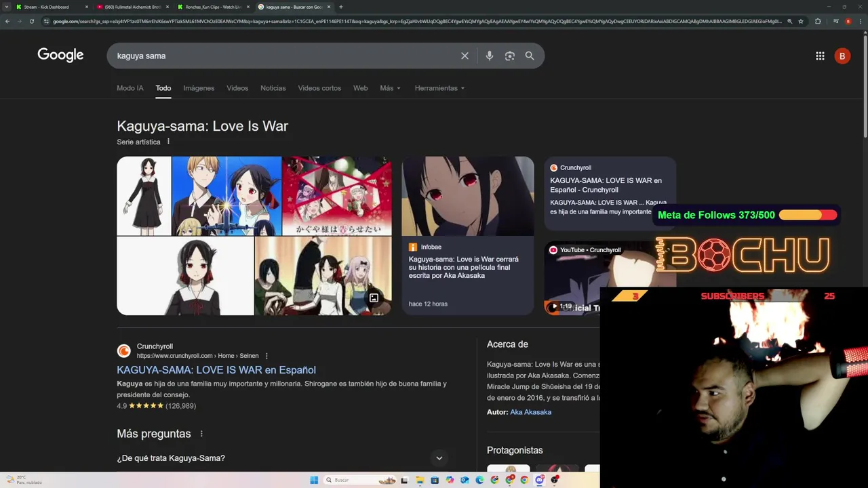The height and width of the screenshot is (488, 868).
Task: Click the Kaguya-sama: Love Is War title
Action: 202,126
